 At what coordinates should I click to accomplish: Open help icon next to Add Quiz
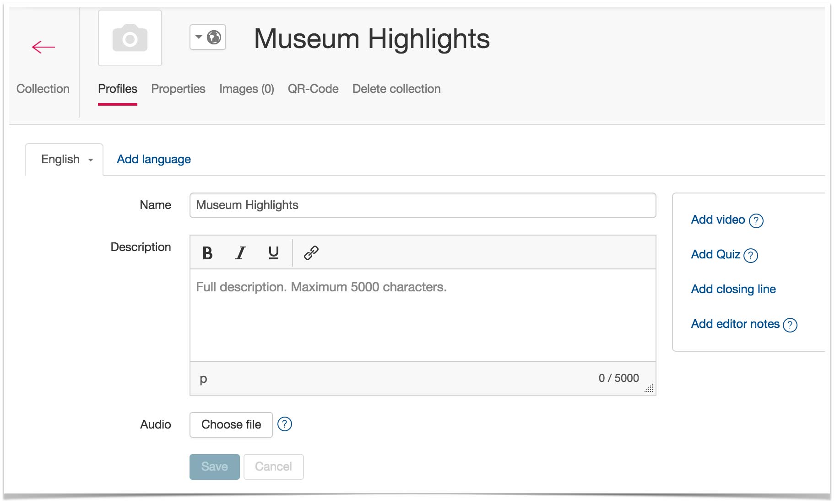coord(751,256)
